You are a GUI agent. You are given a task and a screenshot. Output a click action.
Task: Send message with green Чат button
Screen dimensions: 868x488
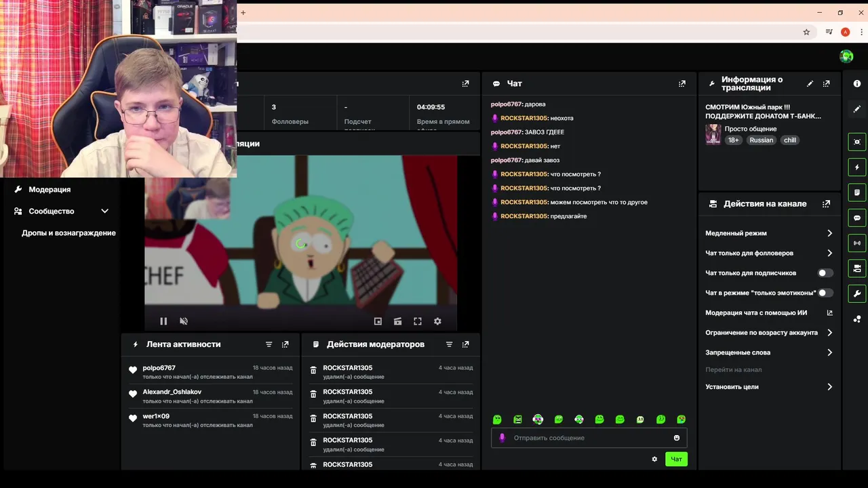point(676,459)
